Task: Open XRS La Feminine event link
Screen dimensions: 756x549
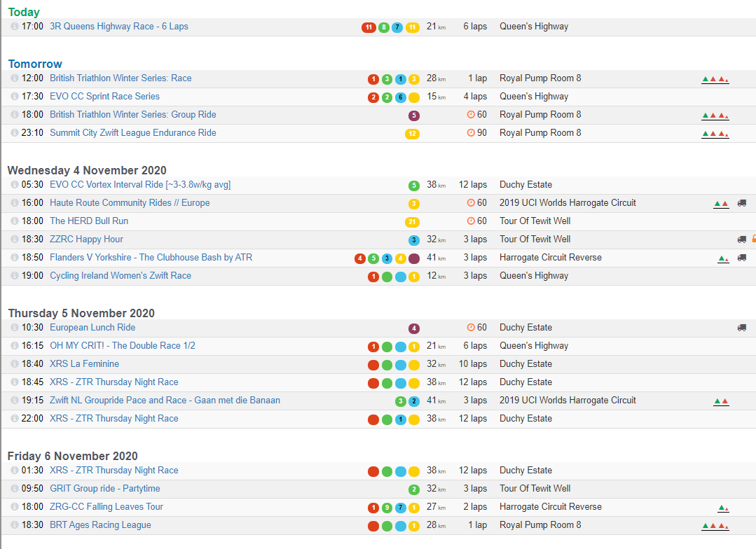Action: coord(84,364)
